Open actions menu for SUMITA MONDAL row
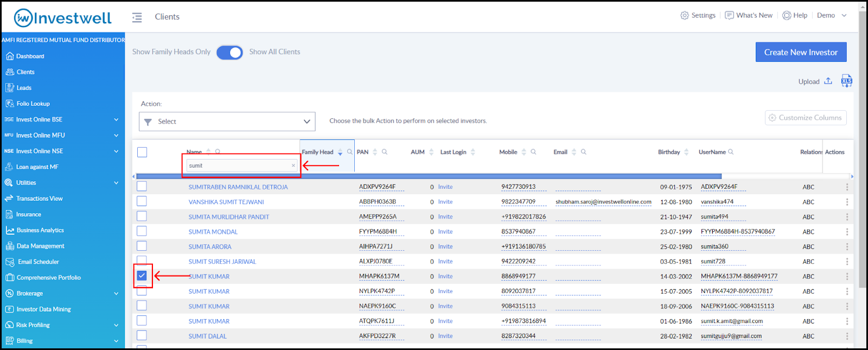 point(846,232)
